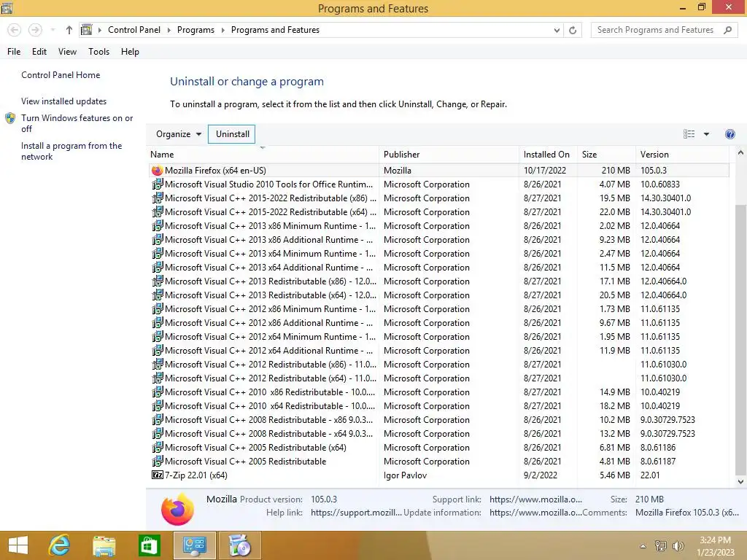747x560 pixels.
Task: Select the Mozilla Firefox program icon
Action: coord(157,171)
